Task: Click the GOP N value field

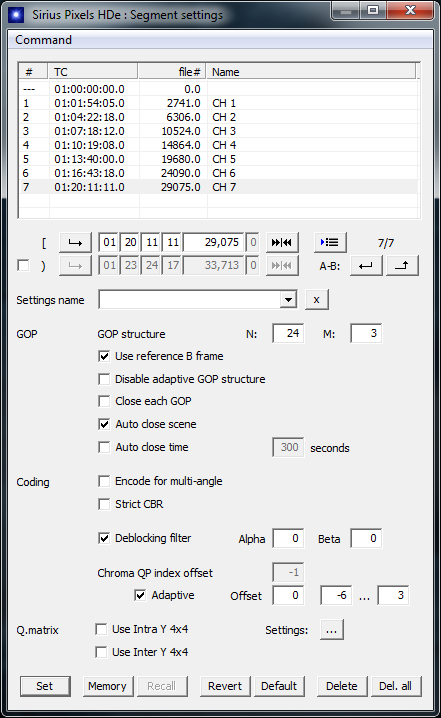Action: 288,333
